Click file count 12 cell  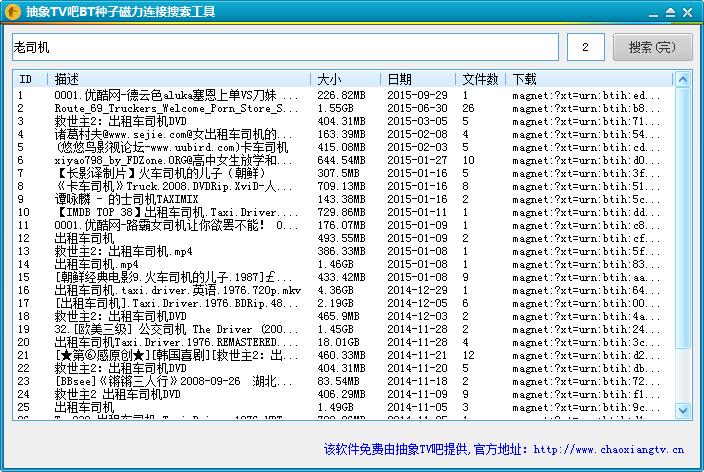(468, 356)
